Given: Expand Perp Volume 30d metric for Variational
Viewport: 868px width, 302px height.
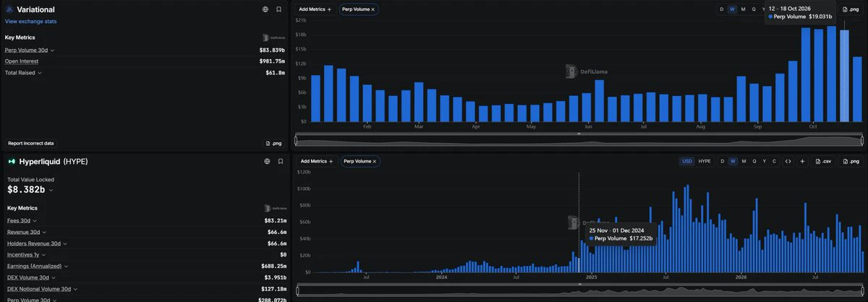Looking at the screenshot, I should [x=53, y=51].
